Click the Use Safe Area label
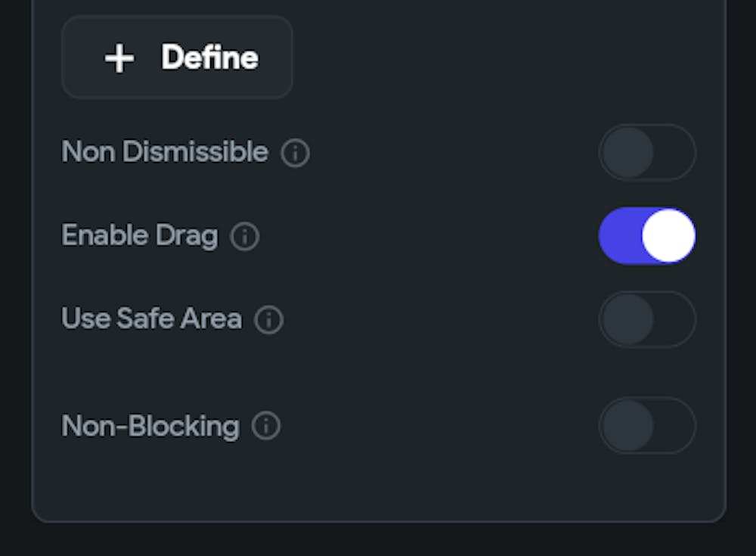Screen dimensions: 756x556 point(151,319)
